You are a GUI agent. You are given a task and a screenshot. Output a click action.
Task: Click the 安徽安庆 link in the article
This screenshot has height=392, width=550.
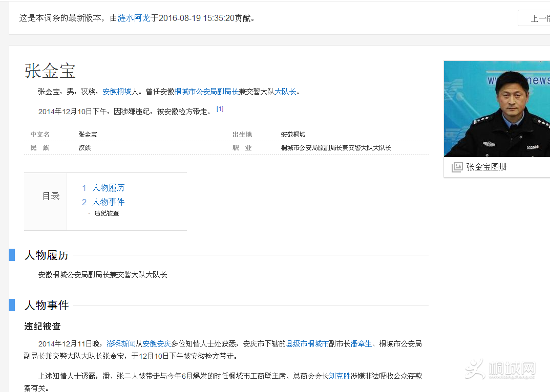point(156,344)
